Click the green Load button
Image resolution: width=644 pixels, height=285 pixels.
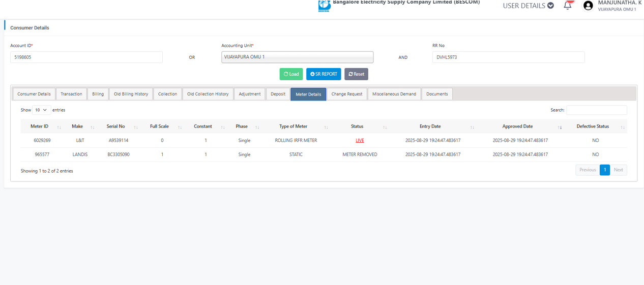[x=291, y=74]
